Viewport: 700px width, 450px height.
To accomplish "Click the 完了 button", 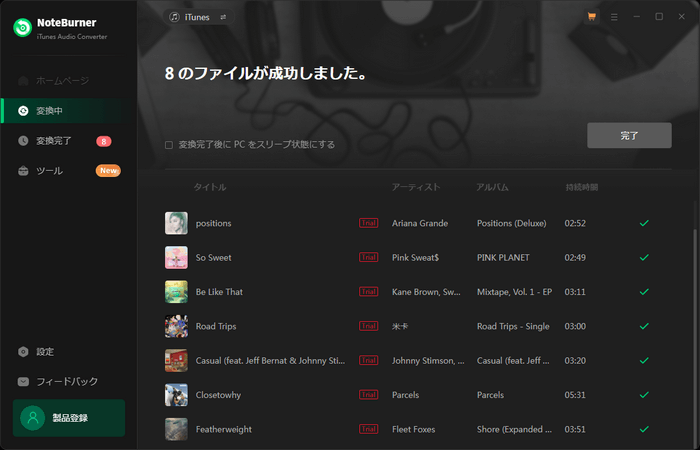I will tap(629, 135).
